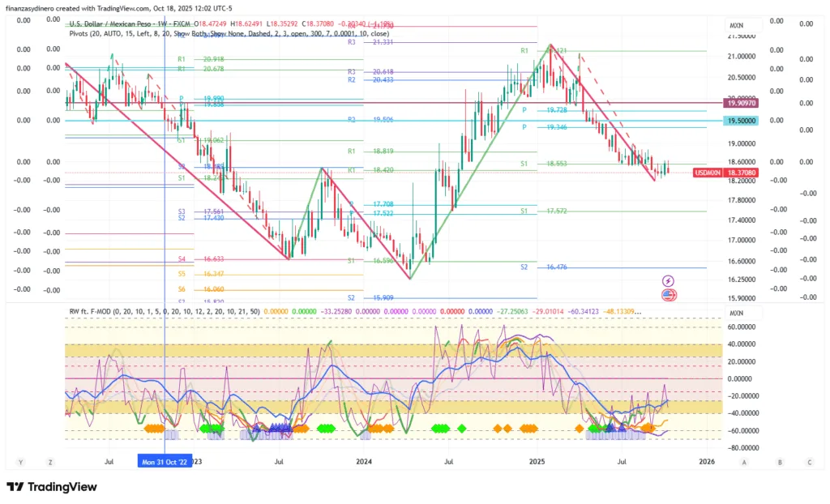Click the circled Z icon on the time axis
This screenshot has width=830, height=504.
(50, 462)
